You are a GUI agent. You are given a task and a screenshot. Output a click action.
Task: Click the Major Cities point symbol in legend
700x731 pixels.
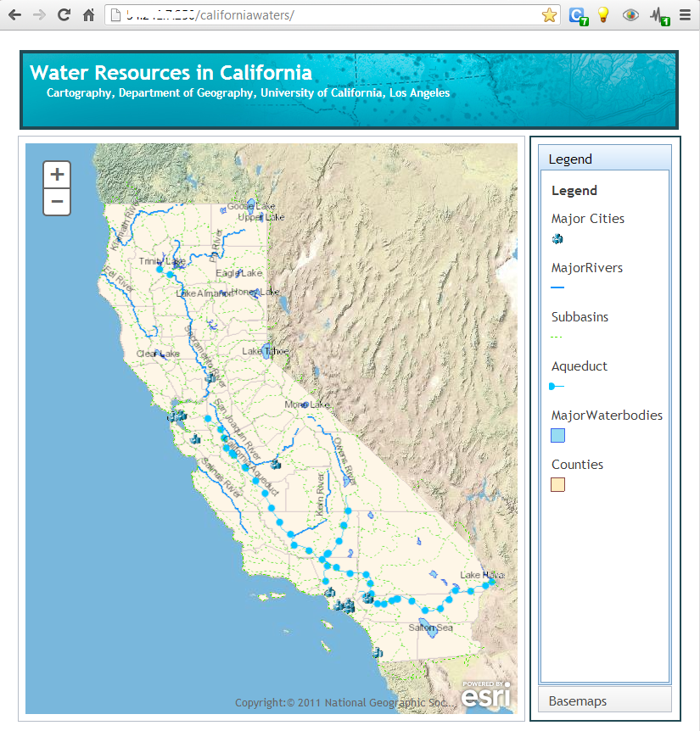557,238
